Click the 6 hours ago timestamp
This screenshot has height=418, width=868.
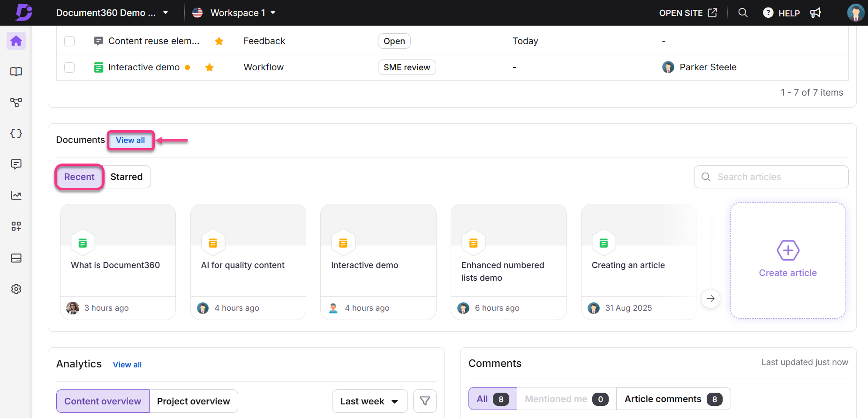[497, 308]
